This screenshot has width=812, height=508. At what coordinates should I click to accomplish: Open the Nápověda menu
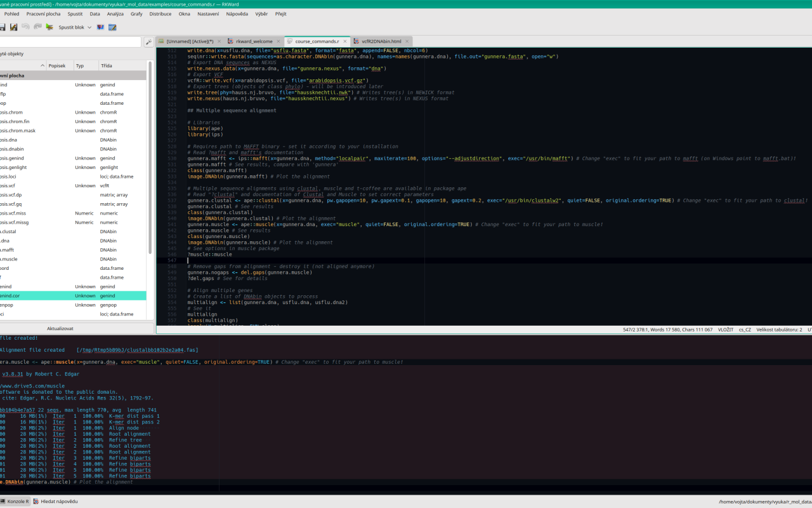pyautogui.click(x=237, y=13)
